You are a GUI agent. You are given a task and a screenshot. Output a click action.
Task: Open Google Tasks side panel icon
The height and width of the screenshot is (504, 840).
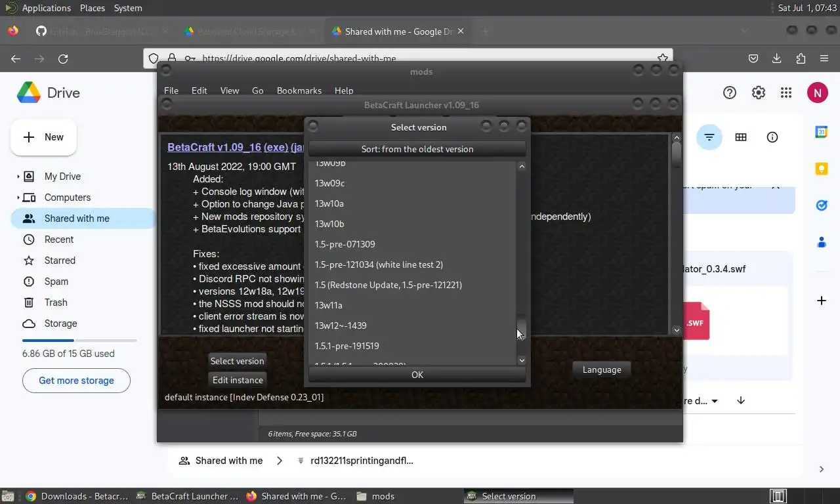(821, 205)
